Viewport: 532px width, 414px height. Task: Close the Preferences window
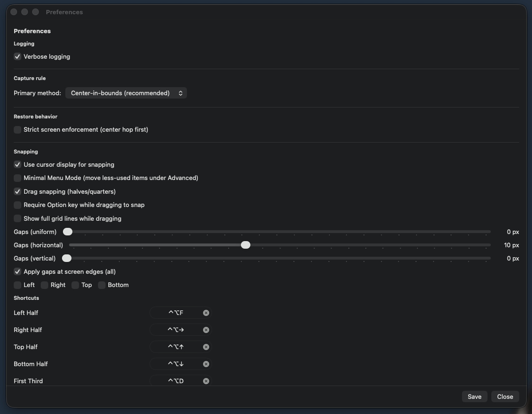[505, 396]
